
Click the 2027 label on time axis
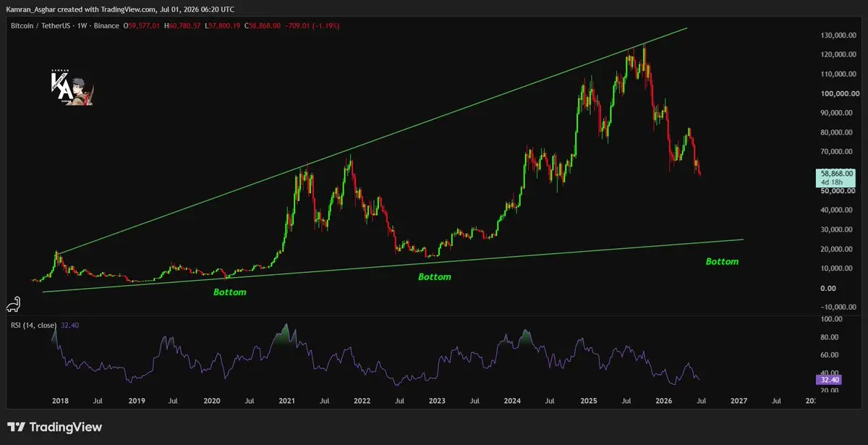pyautogui.click(x=739, y=399)
